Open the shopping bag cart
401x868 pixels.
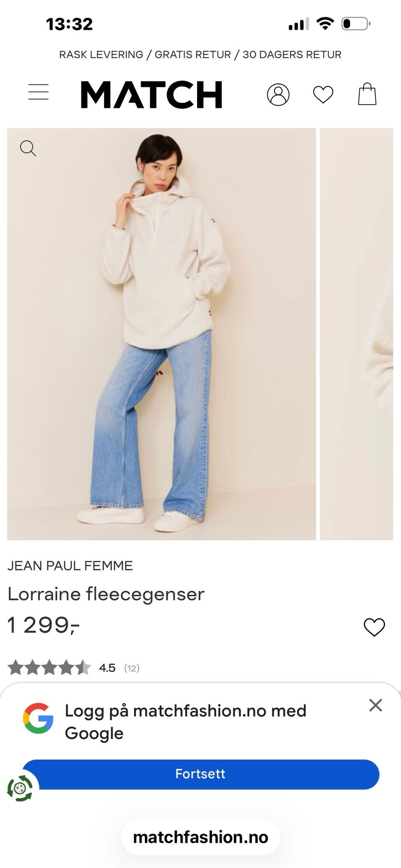click(367, 94)
